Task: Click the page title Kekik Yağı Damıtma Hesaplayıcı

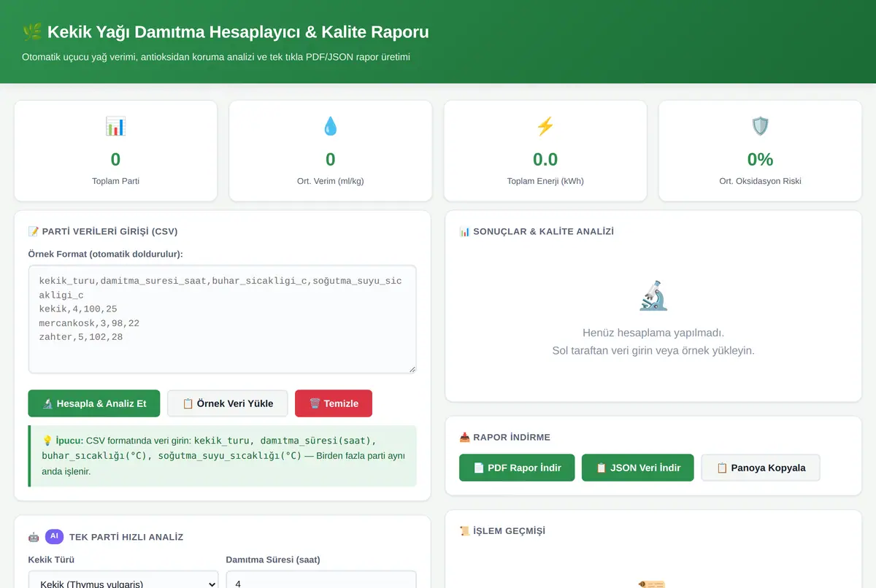Action: [x=237, y=32]
